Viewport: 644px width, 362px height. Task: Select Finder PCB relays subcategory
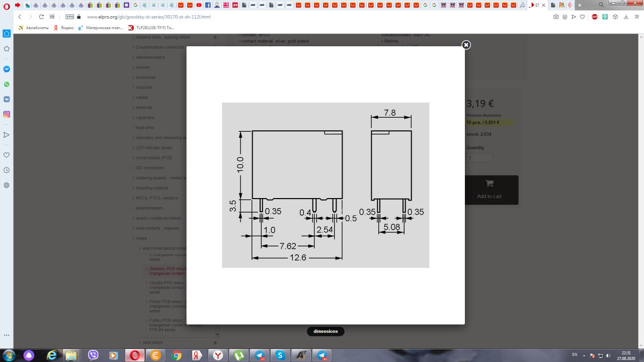[168, 306]
